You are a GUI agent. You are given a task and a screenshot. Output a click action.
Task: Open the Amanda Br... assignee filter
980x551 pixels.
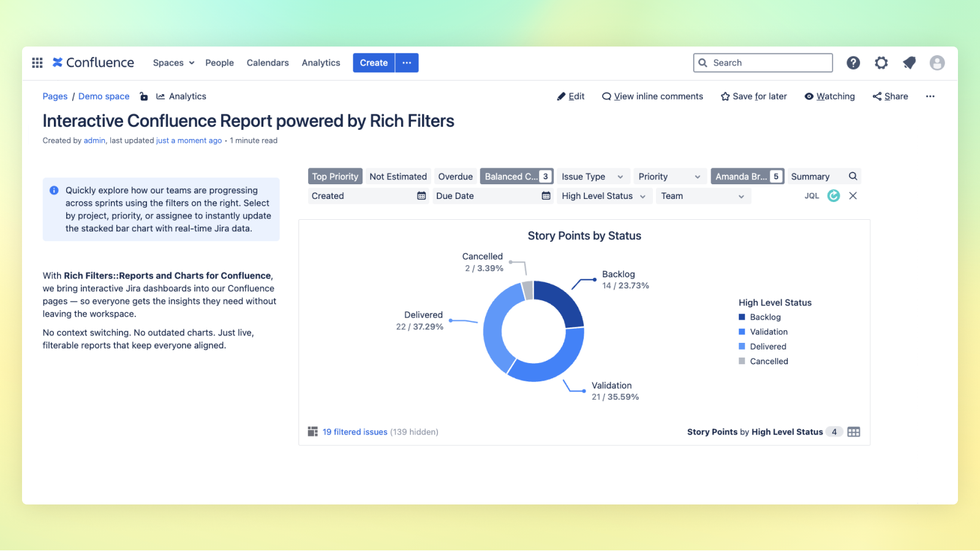[x=747, y=176]
